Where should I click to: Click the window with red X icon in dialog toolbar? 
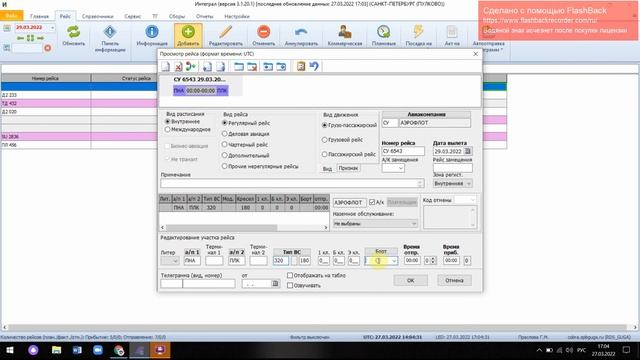252,67
